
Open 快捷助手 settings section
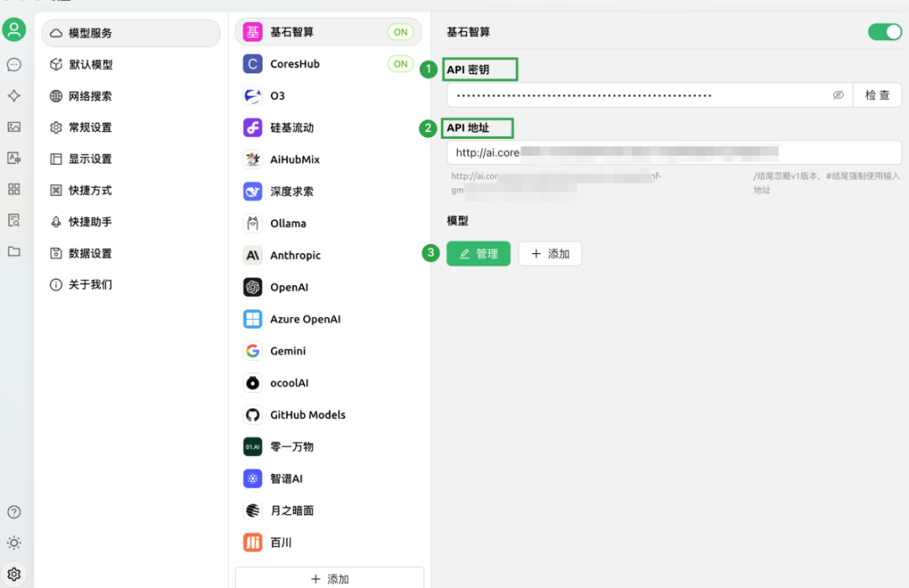(131, 222)
